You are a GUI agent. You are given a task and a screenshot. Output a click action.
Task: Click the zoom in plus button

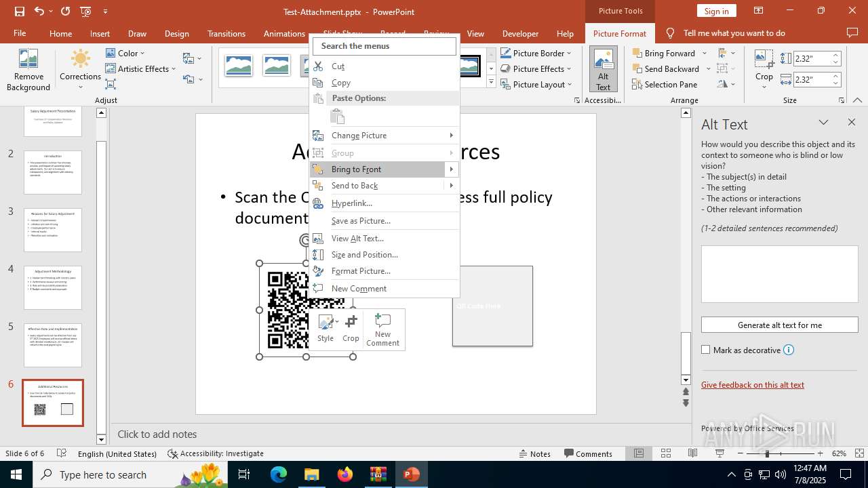pyautogui.click(x=820, y=453)
